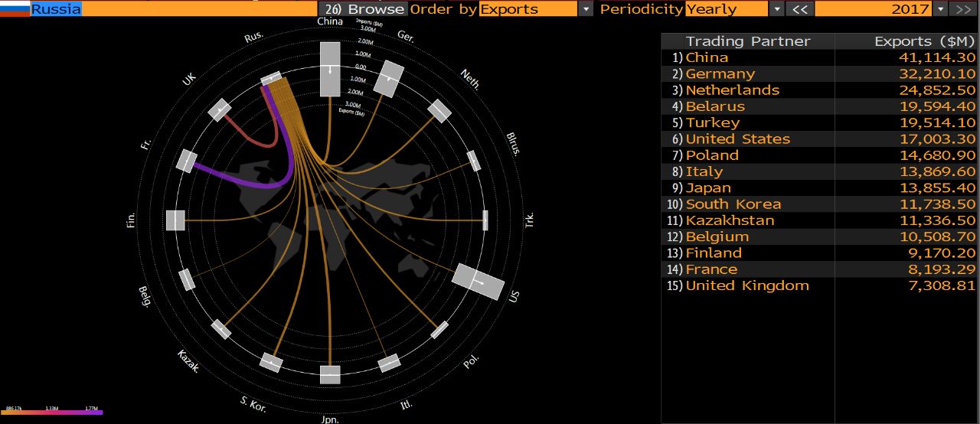Open the Order by Exports dropdown
This screenshot has height=424, width=980.
528,9
